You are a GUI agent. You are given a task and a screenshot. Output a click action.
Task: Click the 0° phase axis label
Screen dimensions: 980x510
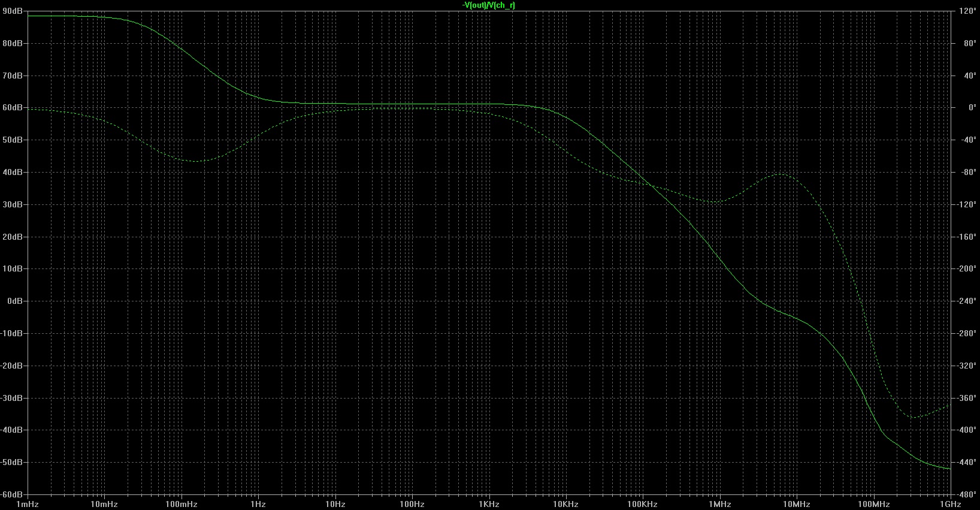tap(972, 108)
